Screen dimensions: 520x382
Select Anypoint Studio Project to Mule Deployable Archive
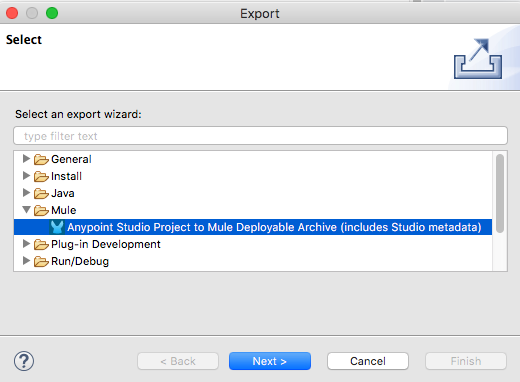pyautogui.click(x=274, y=227)
